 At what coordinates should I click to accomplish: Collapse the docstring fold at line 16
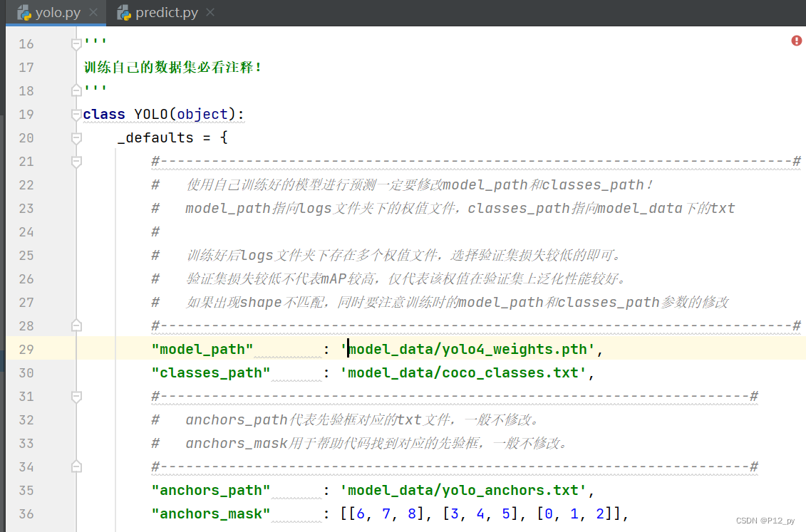coord(76,43)
